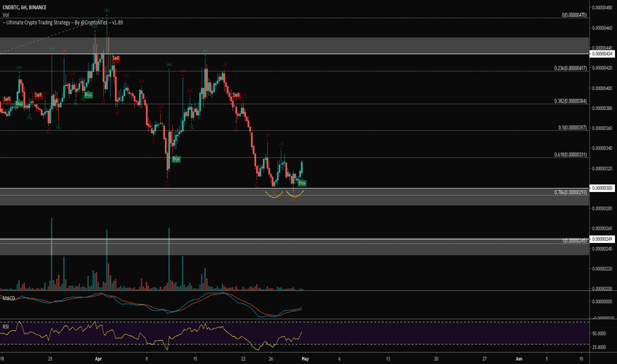Select the 0.618(0.00000331) Fibonacci label
The height and width of the screenshot is (364, 617).
tap(571, 155)
